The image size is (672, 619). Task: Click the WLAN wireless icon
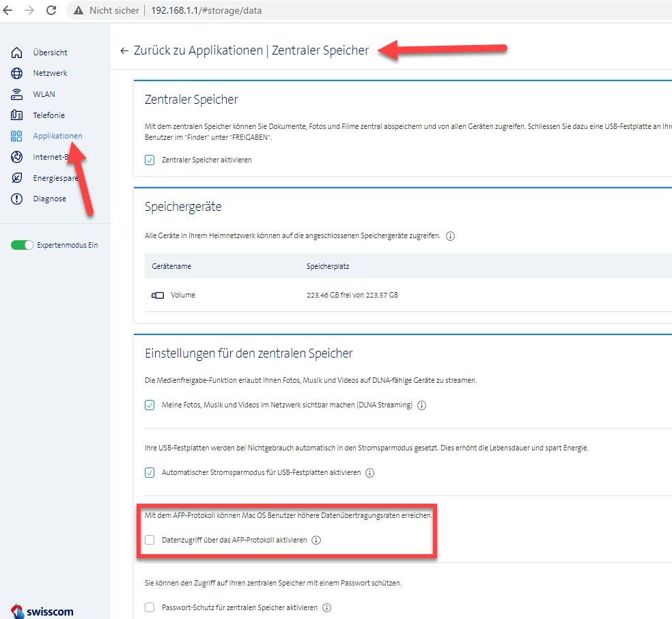[x=17, y=94]
